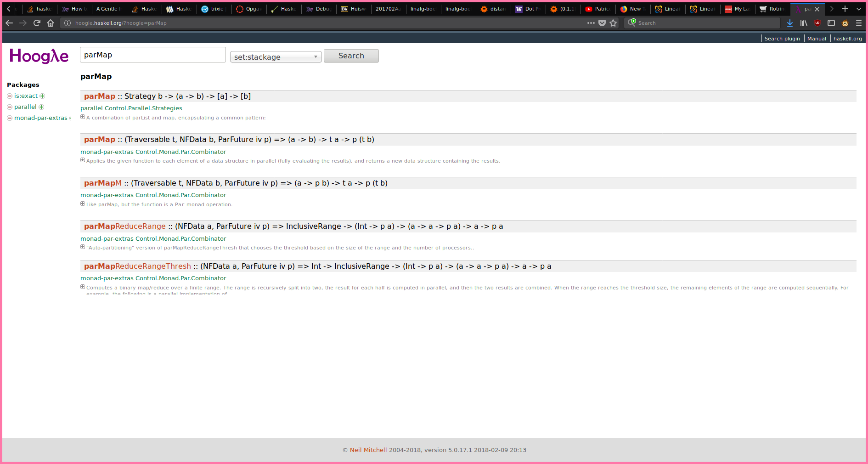Open the Firefox downloads panel
This screenshot has width=868, height=464.
point(789,23)
